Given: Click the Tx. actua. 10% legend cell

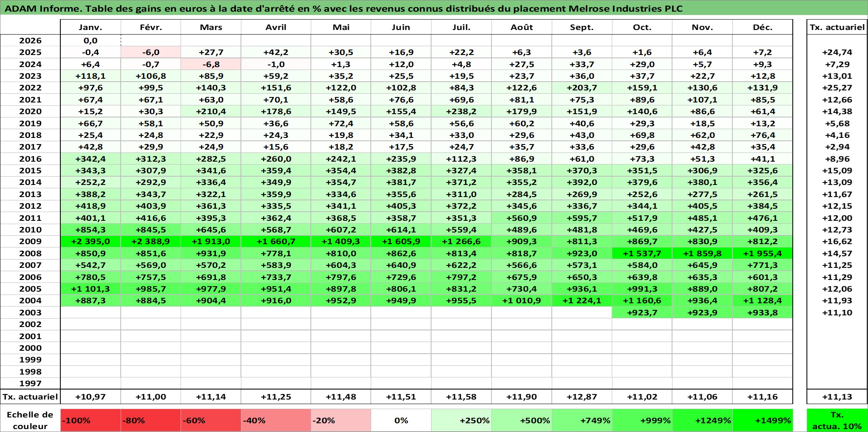Looking at the screenshot, I should point(837,420).
